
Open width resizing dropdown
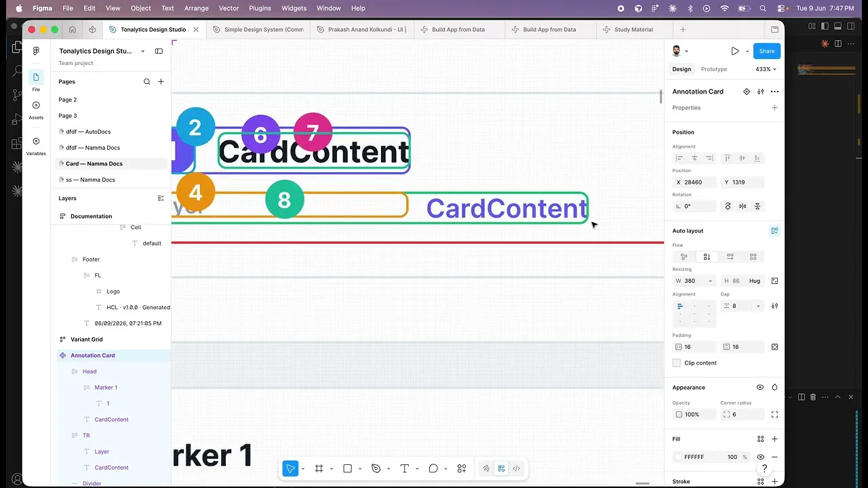pos(710,281)
